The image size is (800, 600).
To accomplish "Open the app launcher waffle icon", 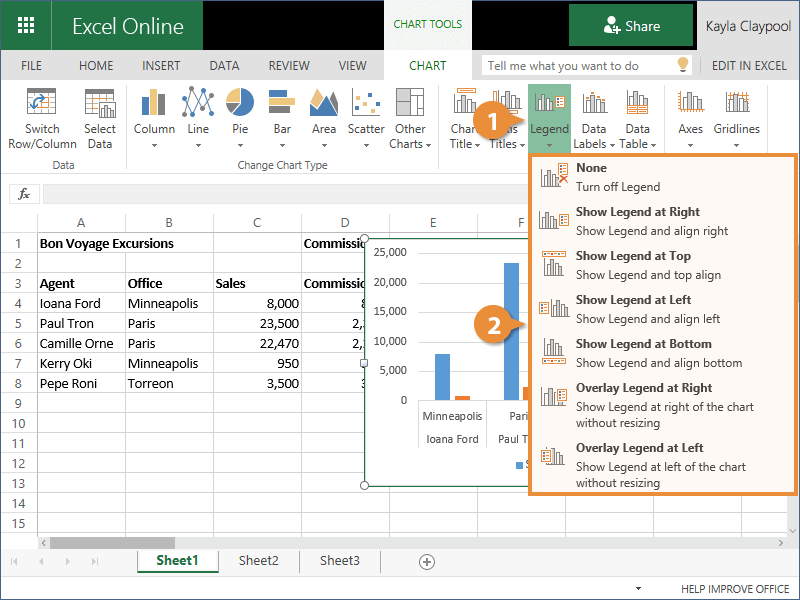I will 27,26.
